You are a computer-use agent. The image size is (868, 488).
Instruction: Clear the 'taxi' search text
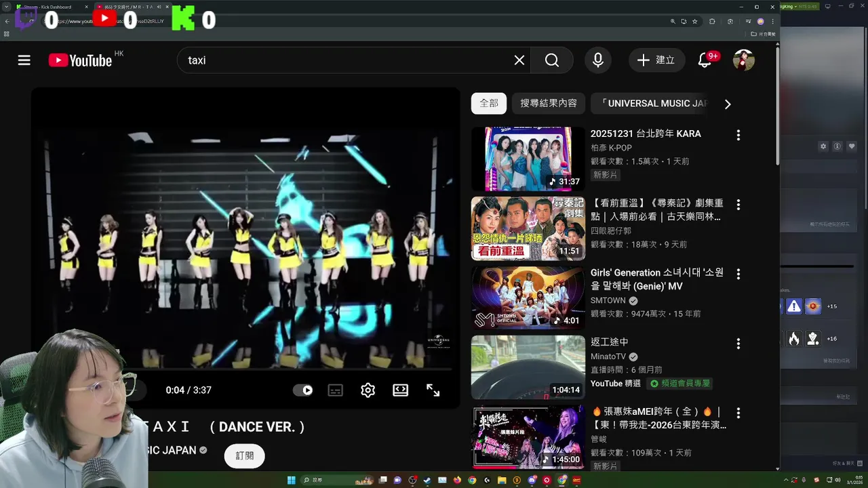[519, 60]
